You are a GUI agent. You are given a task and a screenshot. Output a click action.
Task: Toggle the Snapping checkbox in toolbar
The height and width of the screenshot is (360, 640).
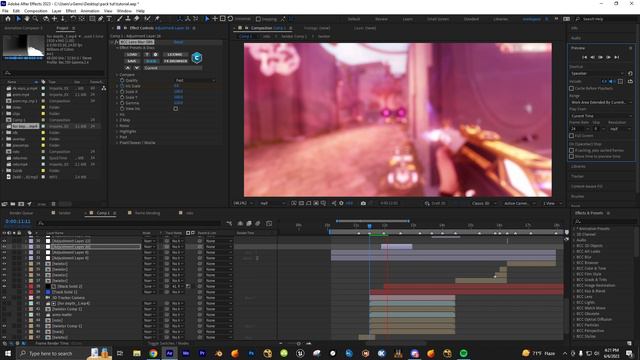point(258,19)
